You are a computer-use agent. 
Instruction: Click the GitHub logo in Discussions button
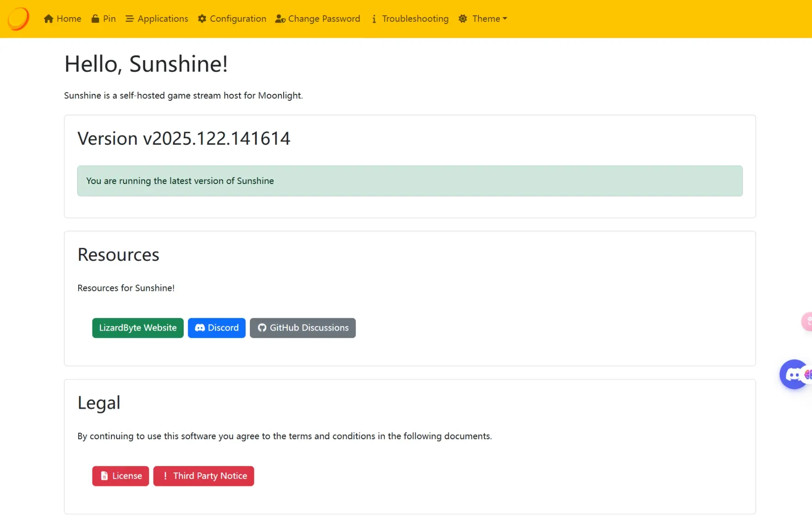tap(262, 328)
